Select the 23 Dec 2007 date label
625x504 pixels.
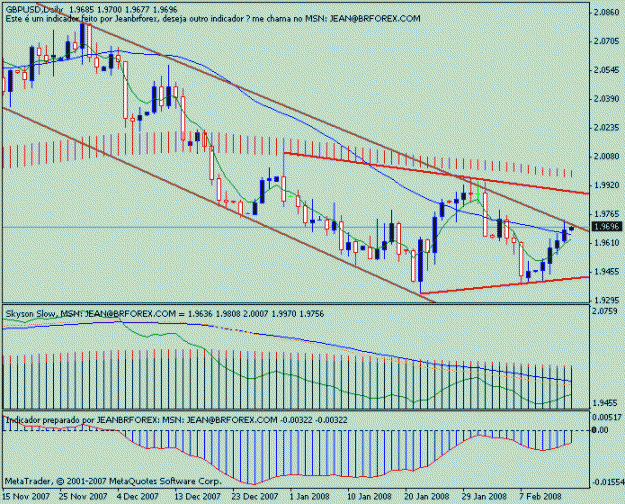point(254,496)
